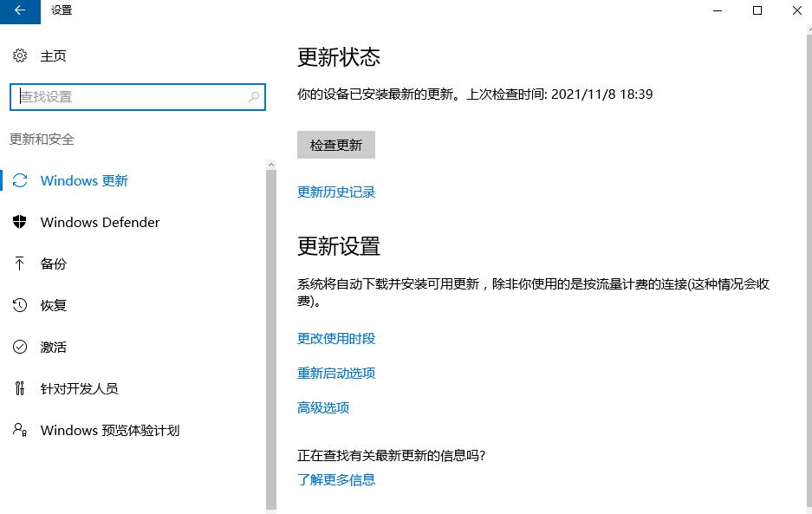Click the 了解更多信息 link
This screenshot has width=812, height=514.
[x=336, y=480]
